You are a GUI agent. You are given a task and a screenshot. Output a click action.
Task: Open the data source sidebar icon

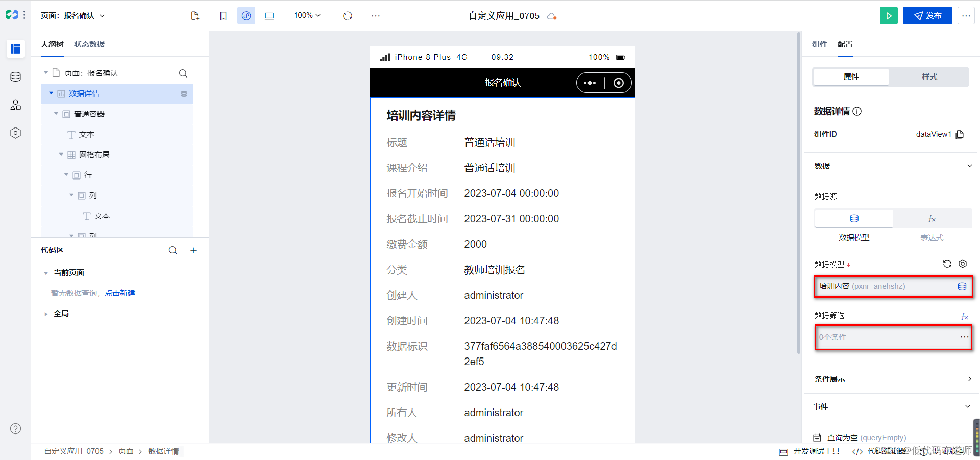(x=16, y=77)
